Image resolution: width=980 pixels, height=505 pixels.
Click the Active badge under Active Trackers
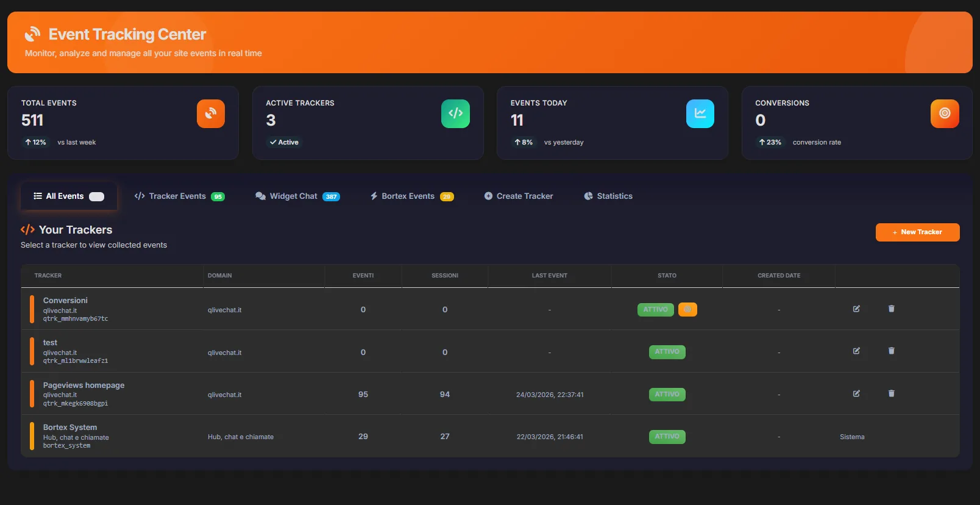click(x=284, y=142)
